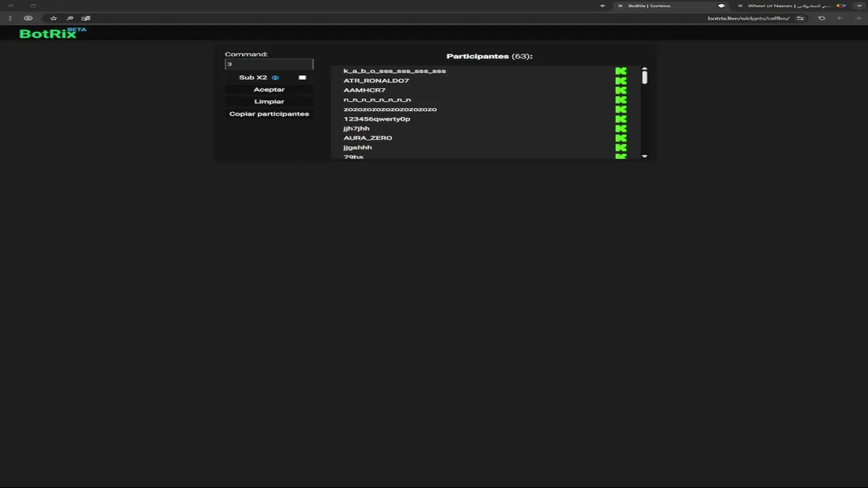Select participant zozozozozozozozozozo

(390, 109)
